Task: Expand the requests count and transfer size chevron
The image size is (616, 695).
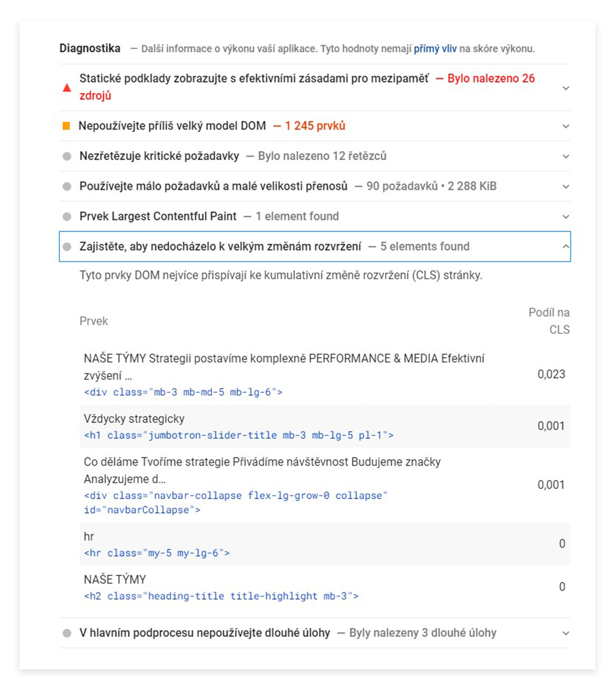Action: click(566, 186)
